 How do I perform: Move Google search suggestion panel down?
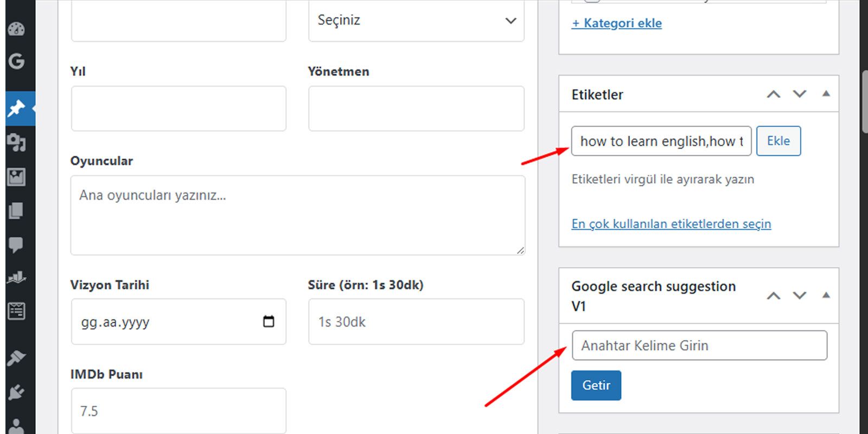coord(800,296)
